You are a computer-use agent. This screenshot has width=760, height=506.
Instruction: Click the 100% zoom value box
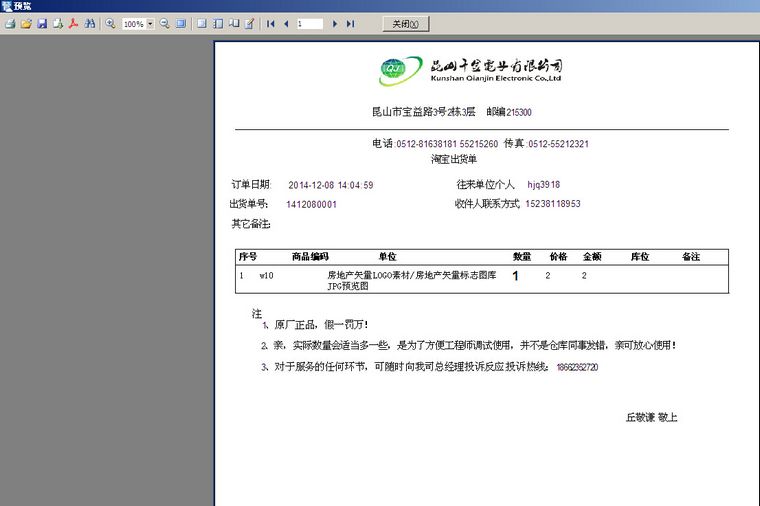[x=134, y=24]
